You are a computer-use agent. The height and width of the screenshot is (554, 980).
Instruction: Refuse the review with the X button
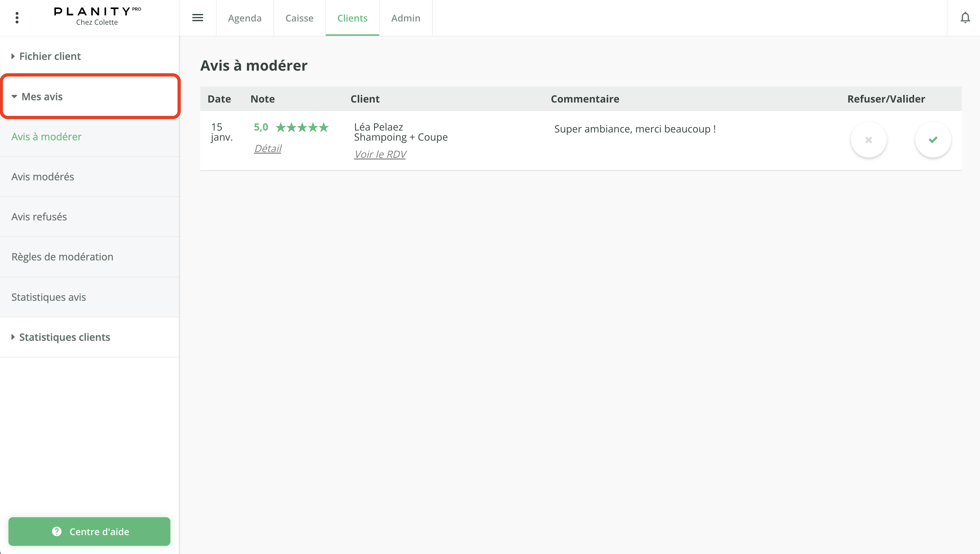click(x=868, y=140)
